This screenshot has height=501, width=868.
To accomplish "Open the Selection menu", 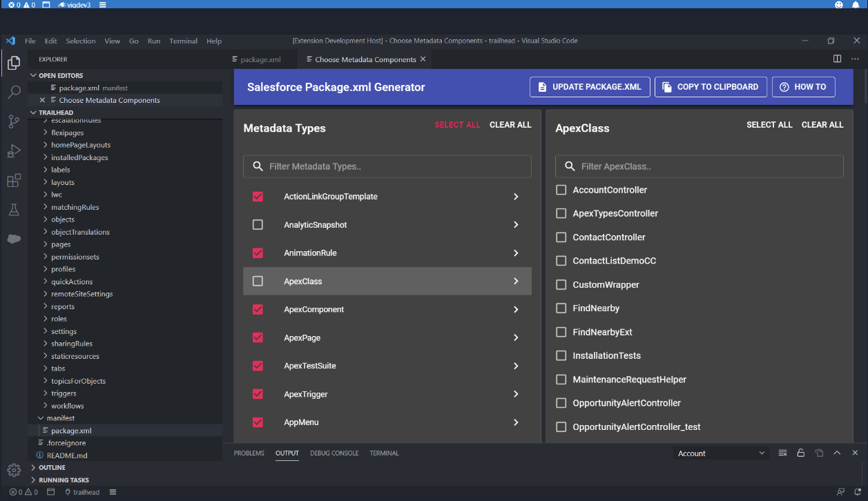I will pyautogui.click(x=81, y=41).
